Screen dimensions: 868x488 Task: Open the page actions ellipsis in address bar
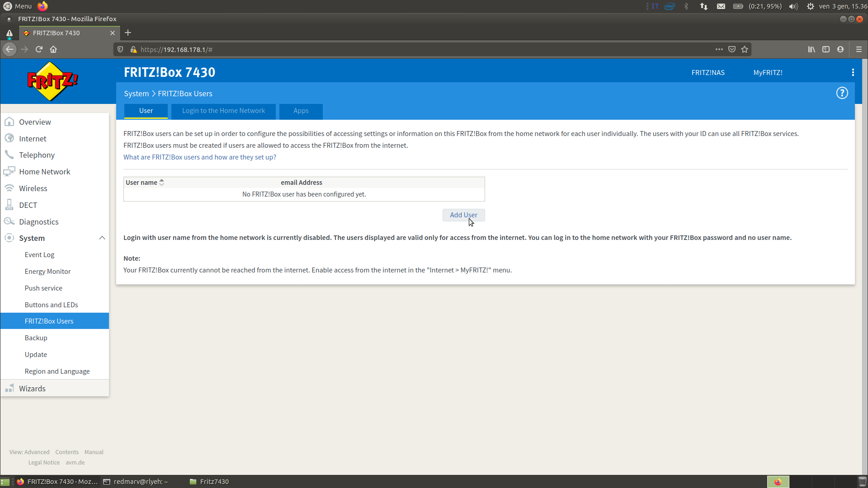(719, 49)
